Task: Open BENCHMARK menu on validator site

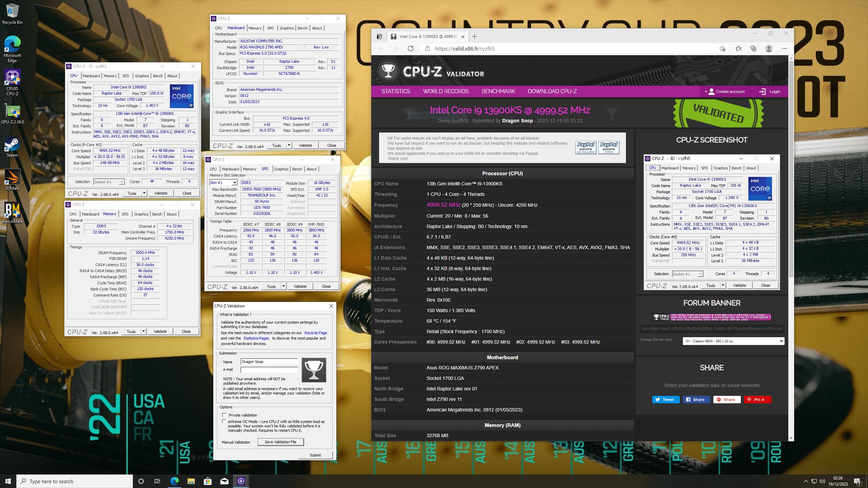Action: [498, 91]
